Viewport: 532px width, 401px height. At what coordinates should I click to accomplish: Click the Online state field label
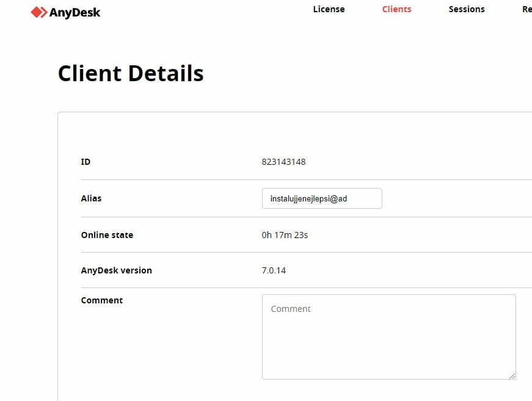107,234
